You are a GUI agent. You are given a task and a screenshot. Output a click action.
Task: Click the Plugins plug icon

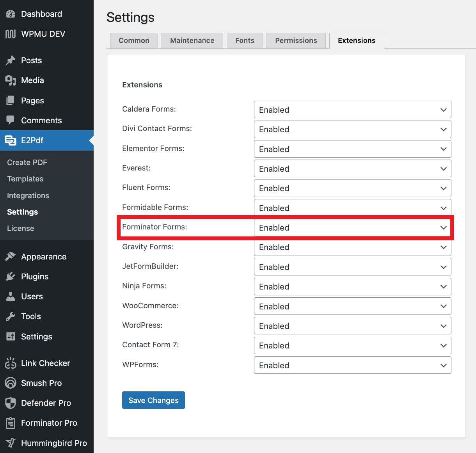click(11, 277)
